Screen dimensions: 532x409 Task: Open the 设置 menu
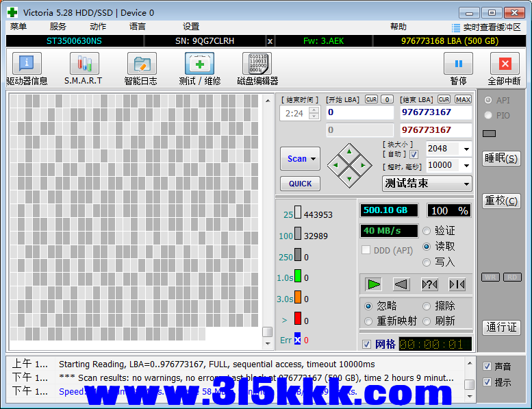[x=191, y=27]
